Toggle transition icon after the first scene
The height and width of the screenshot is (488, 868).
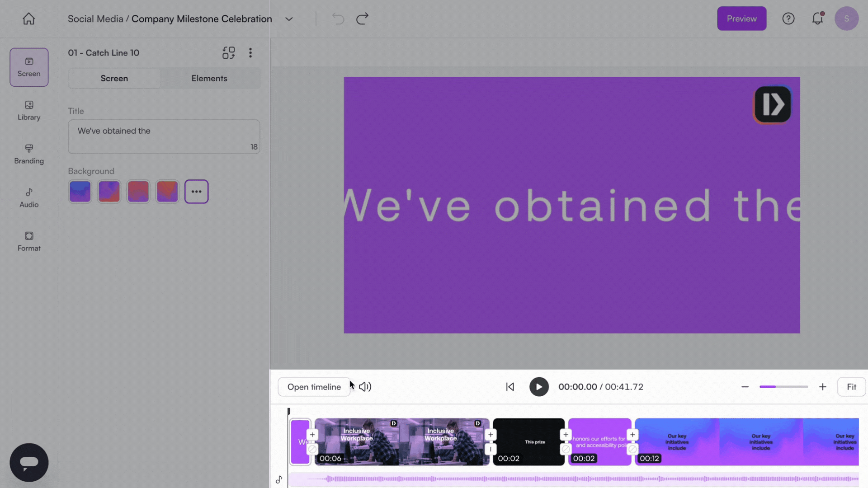[x=312, y=450]
